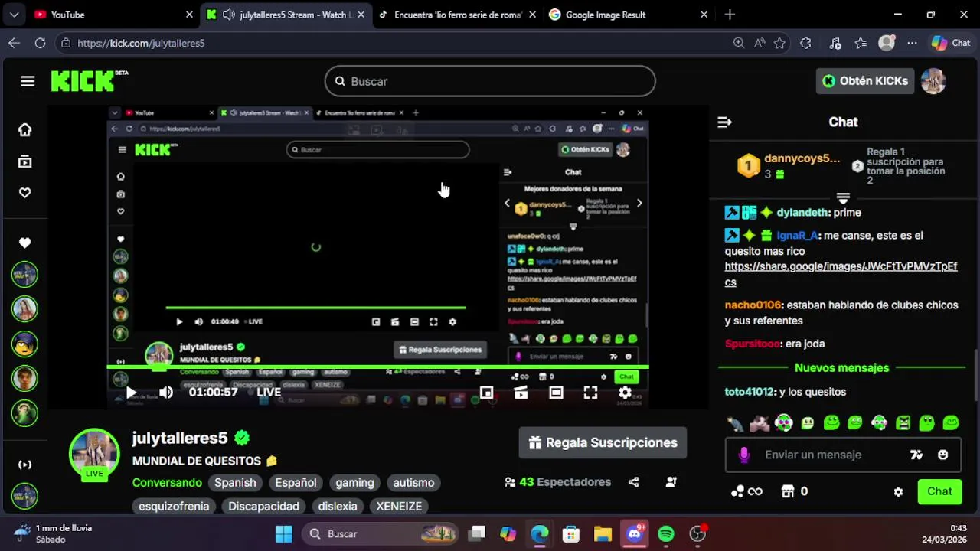Refresh the page in Edge
This screenshot has width=980, height=551.
tap(40, 44)
